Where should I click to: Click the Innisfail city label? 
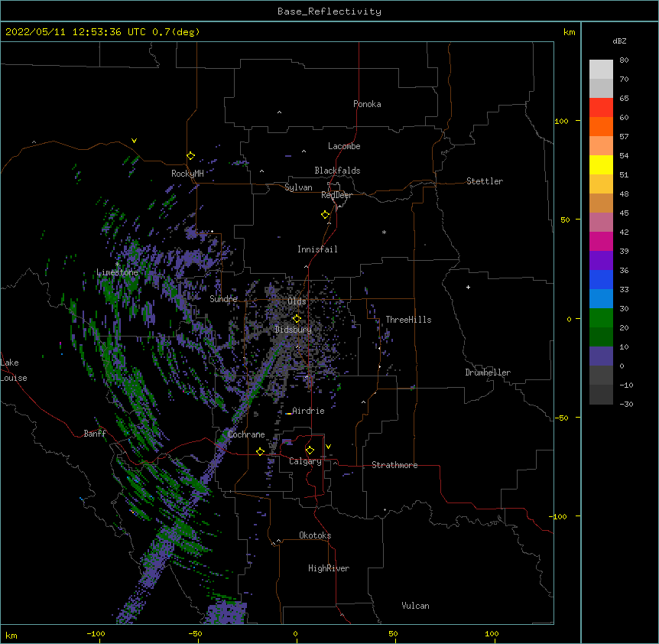point(317,249)
